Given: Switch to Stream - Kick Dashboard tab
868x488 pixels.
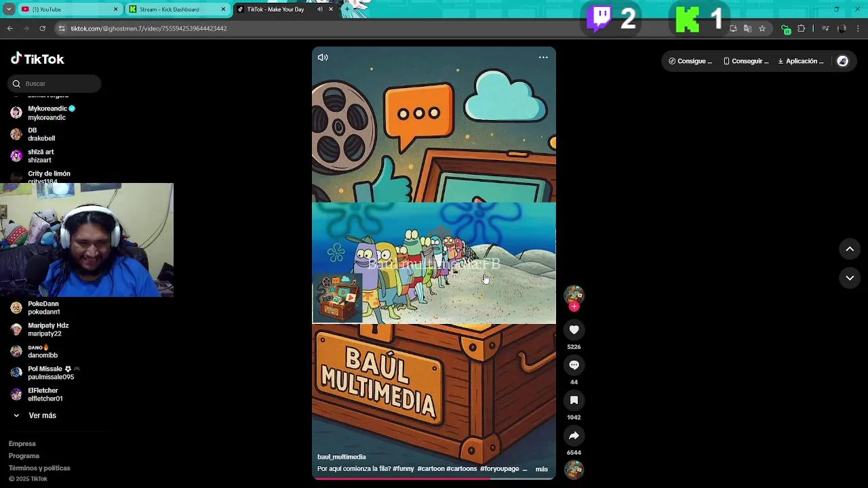Looking at the screenshot, I should coord(178,9).
